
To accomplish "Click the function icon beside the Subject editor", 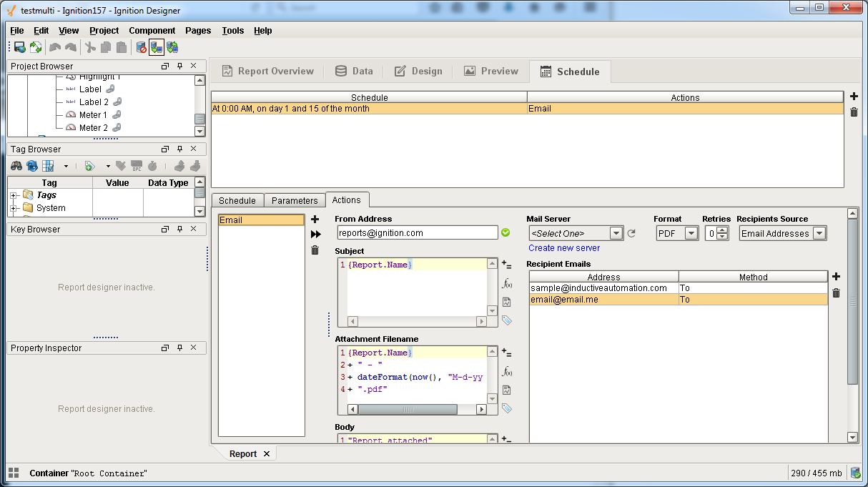I will [x=506, y=283].
